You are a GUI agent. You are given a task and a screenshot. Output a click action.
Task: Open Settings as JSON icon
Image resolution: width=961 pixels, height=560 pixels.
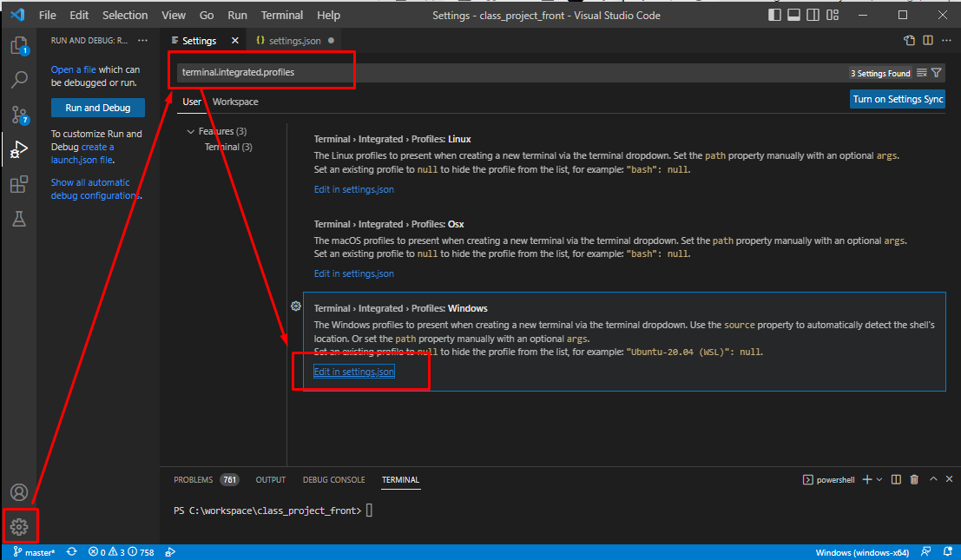coord(909,41)
